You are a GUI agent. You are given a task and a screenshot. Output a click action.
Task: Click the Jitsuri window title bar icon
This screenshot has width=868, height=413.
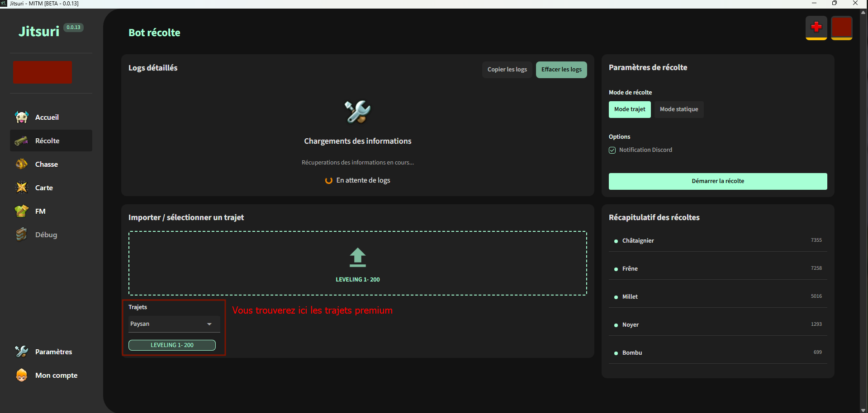[4, 3]
